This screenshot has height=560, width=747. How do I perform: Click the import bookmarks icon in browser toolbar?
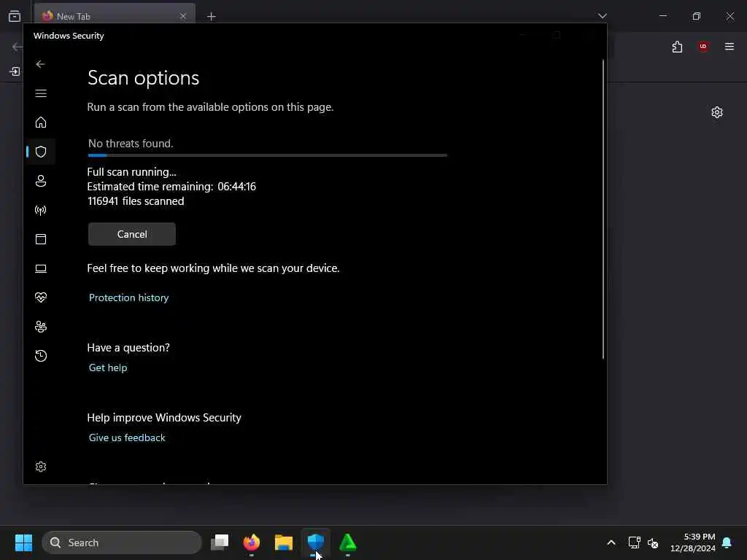(15, 71)
